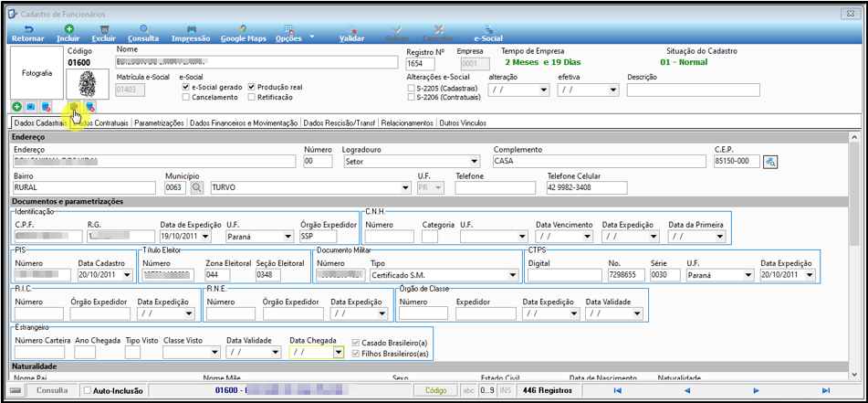Viewport: 868px width, 403px height.
Task: Click the Incluir green plus icon
Action: [x=68, y=29]
